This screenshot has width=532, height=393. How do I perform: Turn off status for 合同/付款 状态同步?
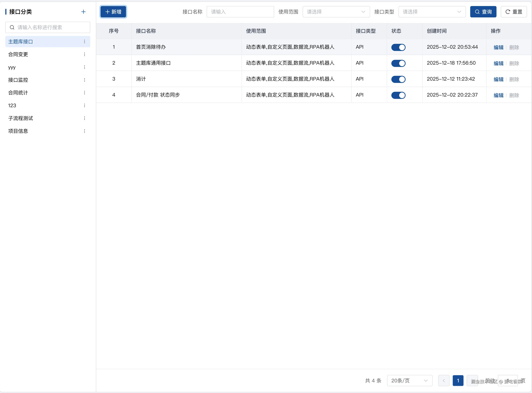click(398, 95)
